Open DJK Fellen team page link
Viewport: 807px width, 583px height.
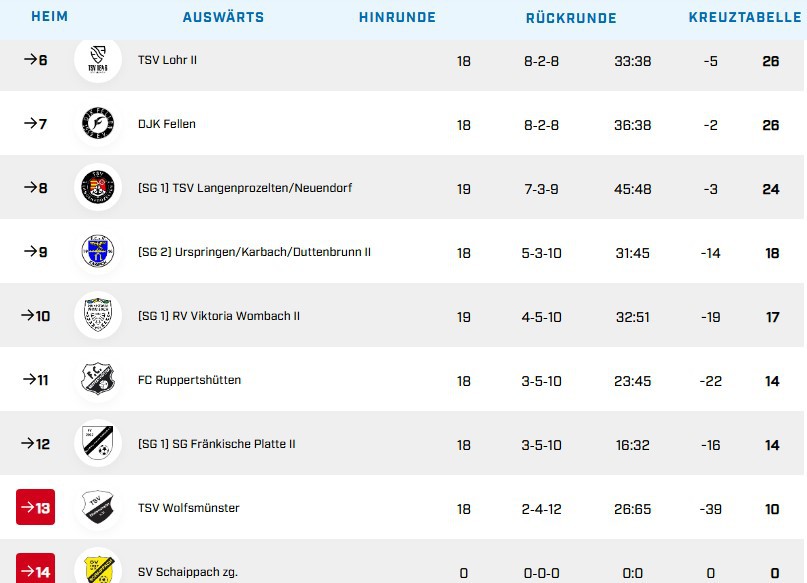166,124
